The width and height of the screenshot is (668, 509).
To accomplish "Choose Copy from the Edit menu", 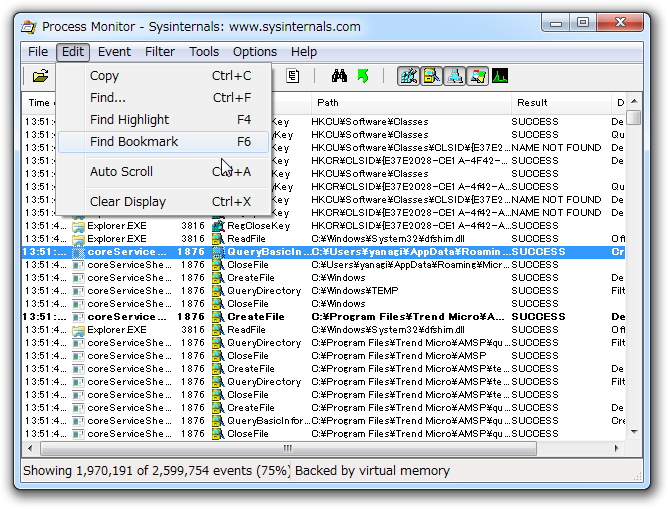I will 164,76.
